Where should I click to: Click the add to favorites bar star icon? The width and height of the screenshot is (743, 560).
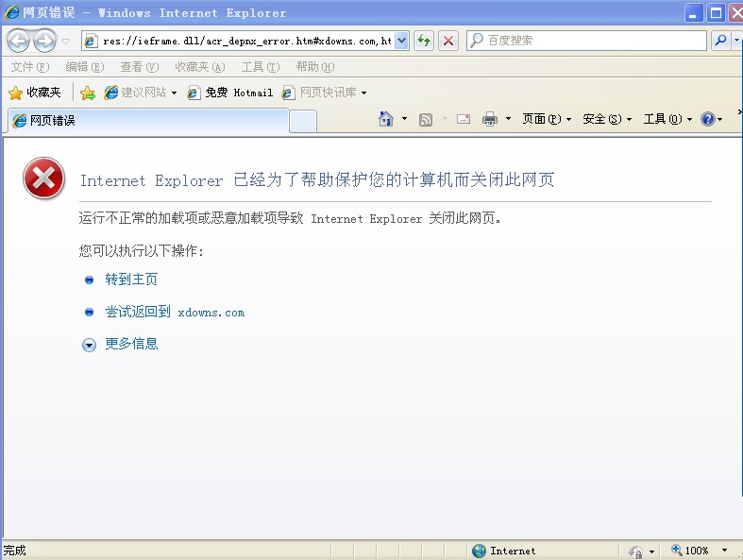88,93
